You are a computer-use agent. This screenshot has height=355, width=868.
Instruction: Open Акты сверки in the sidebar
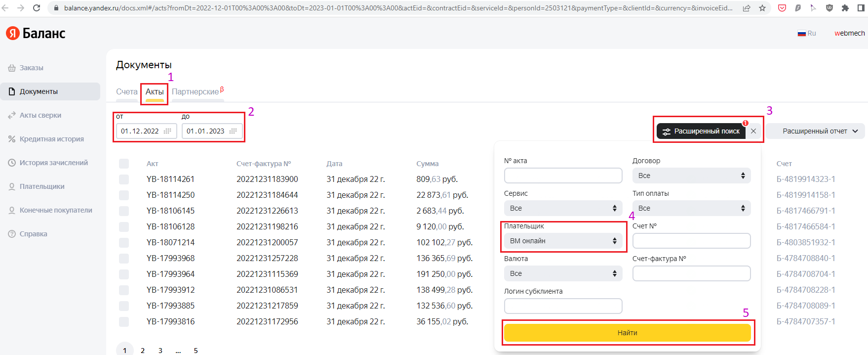tap(40, 115)
